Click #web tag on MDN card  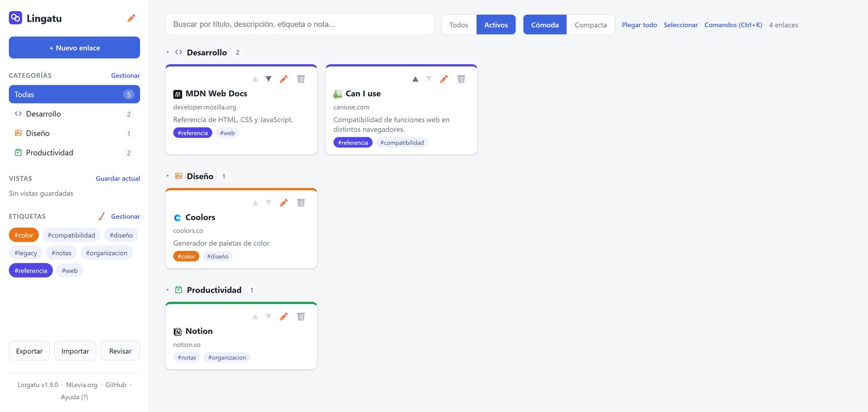pyautogui.click(x=228, y=133)
